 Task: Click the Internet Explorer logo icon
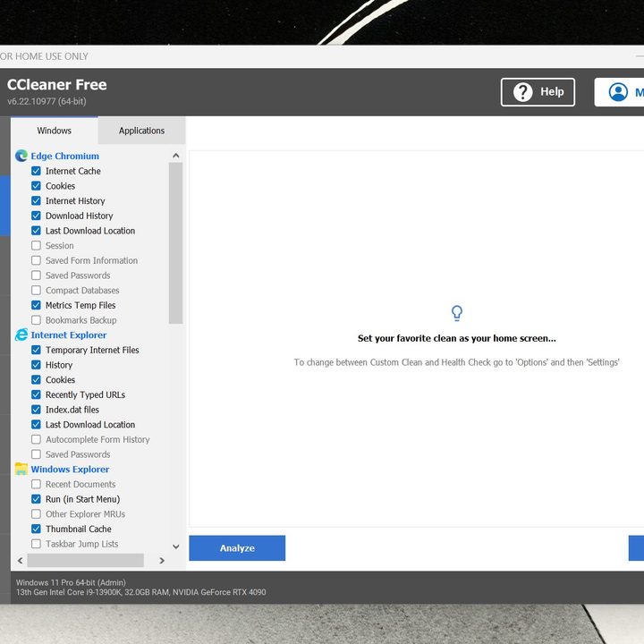click(x=21, y=335)
